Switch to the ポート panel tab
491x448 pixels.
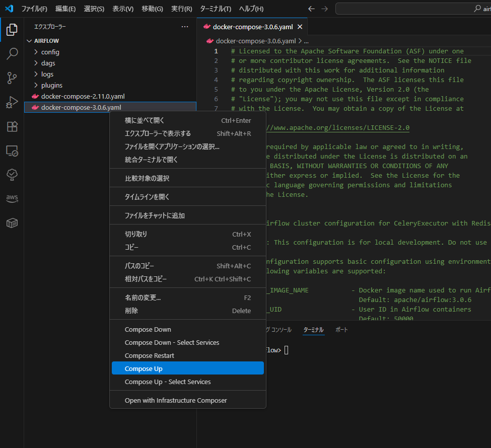[x=341, y=330]
